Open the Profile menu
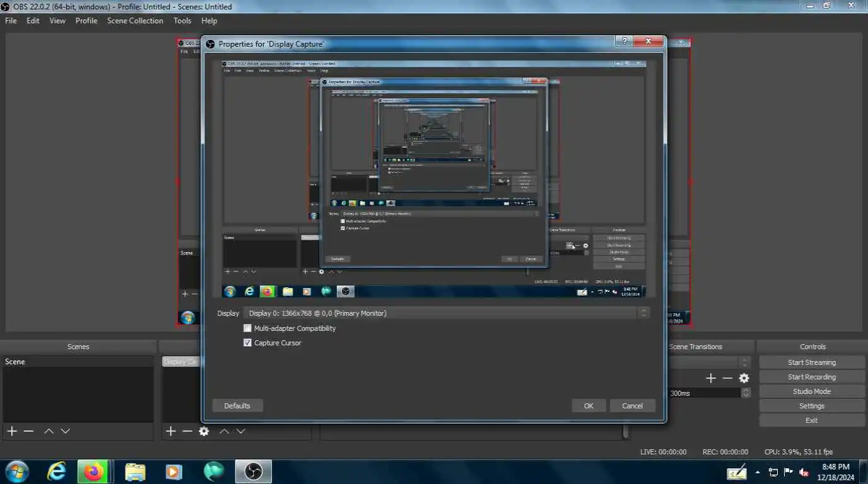The height and width of the screenshot is (484, 868). (x=86, y=21)
